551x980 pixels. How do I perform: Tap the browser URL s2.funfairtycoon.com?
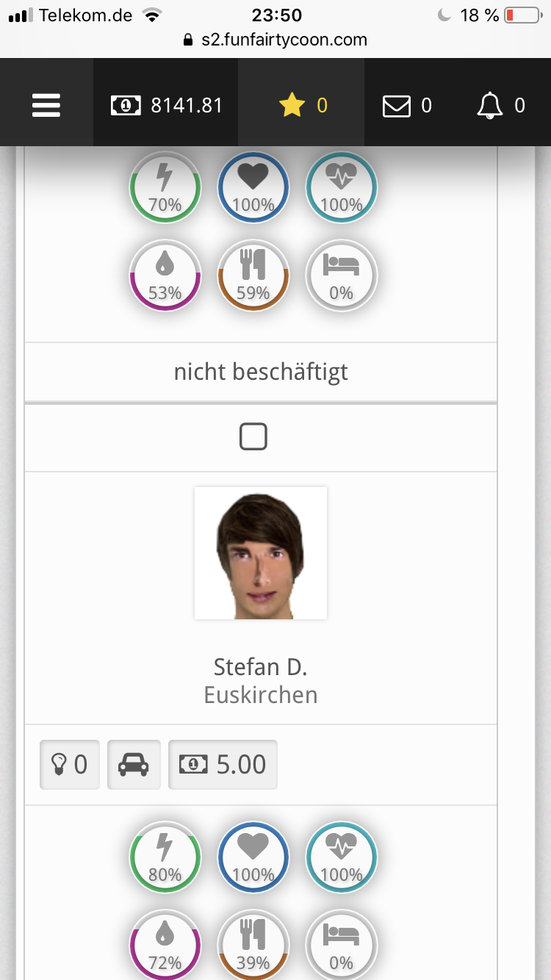pyautogui.click(x=284, y=40)
